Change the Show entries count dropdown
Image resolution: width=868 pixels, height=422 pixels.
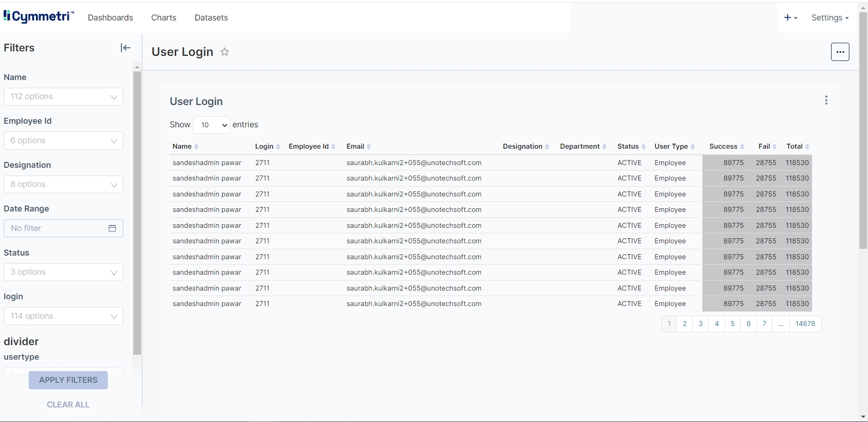(x=212, y=125)
